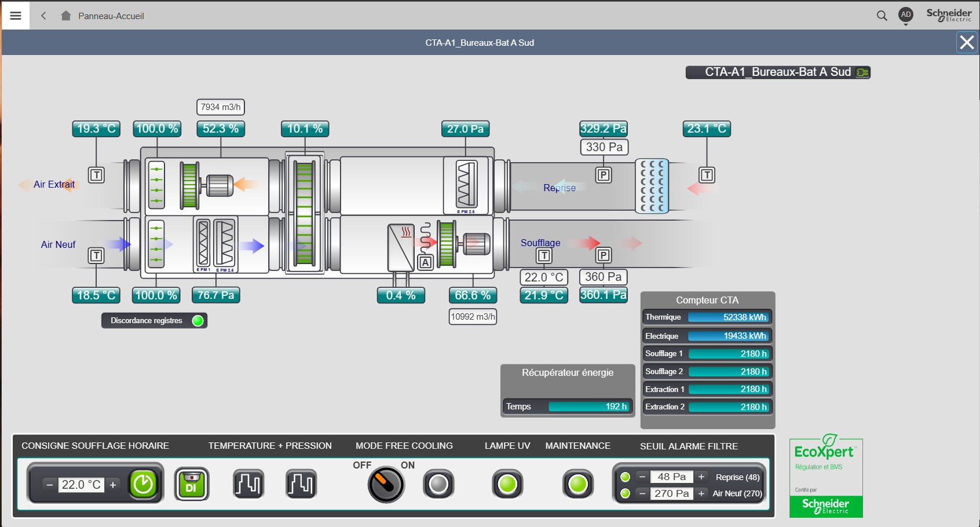This screenshot has width=980, height=527.
Task: Increase Reprise filter alarm threshold
Action: 701,477
